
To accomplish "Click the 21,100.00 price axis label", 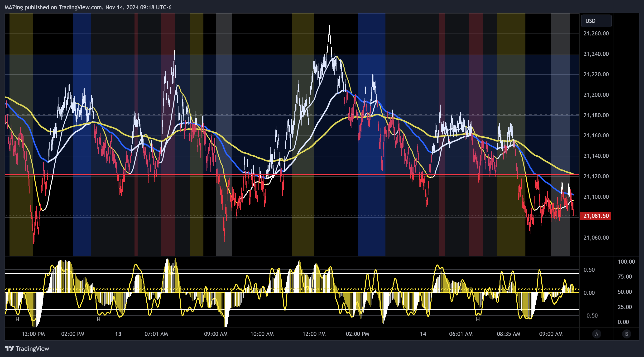I will click(x=596, y=197).
